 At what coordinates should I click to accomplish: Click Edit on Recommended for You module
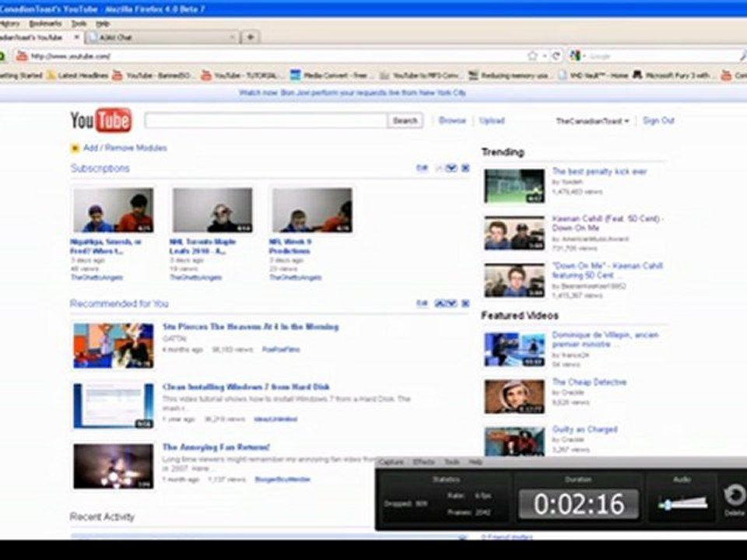(x=422, y=303)
